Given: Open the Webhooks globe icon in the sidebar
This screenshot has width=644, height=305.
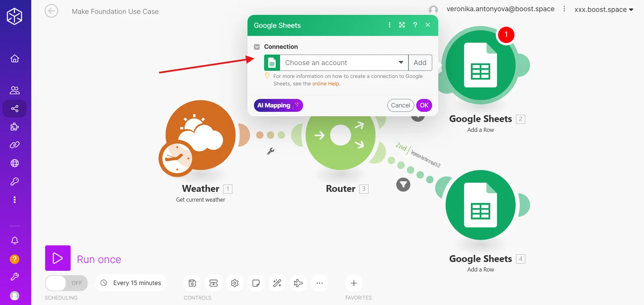Looking at the screenshot, I should tap(15, 163).
